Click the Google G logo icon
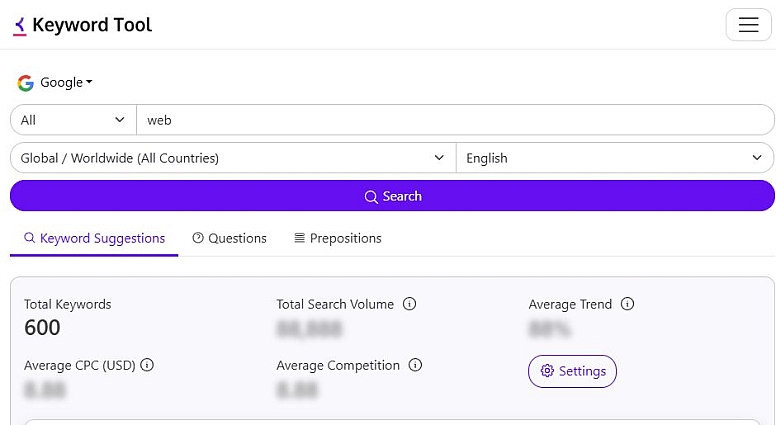 25,83
